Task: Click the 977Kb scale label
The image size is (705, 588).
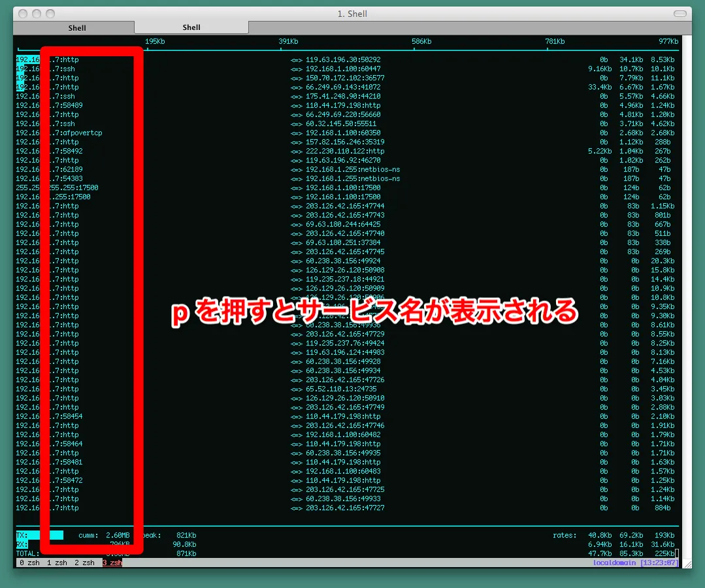Action: click(x=668, y=41)
